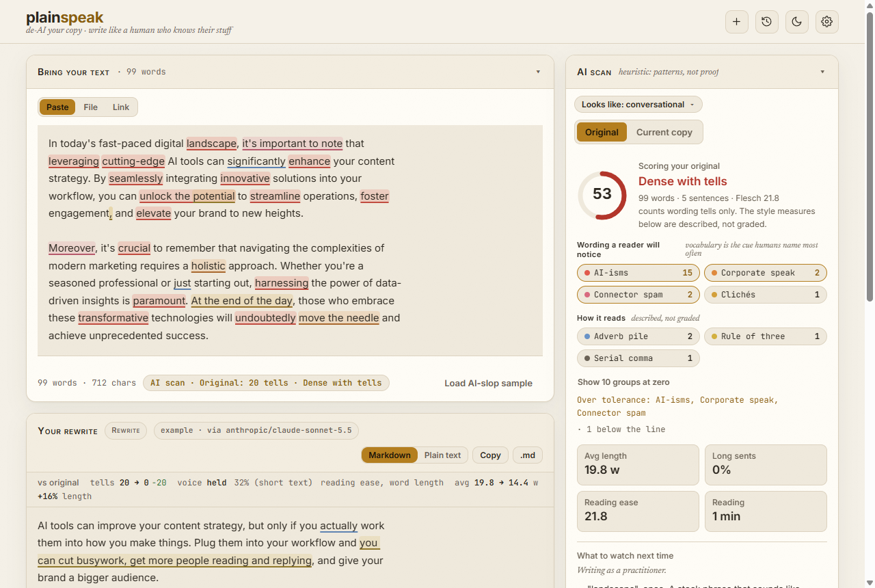Select the Paste input tab
The width and height of the screenshot is (875, 588).
point(57,107)
